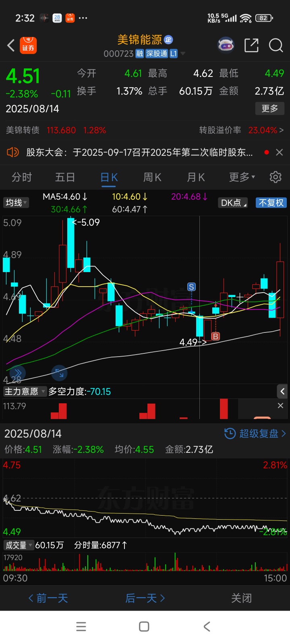290x644 pixels.
Task: Expand the L1 level dropdown arrow
Action: pyautogui.click(x=183, y=54)
